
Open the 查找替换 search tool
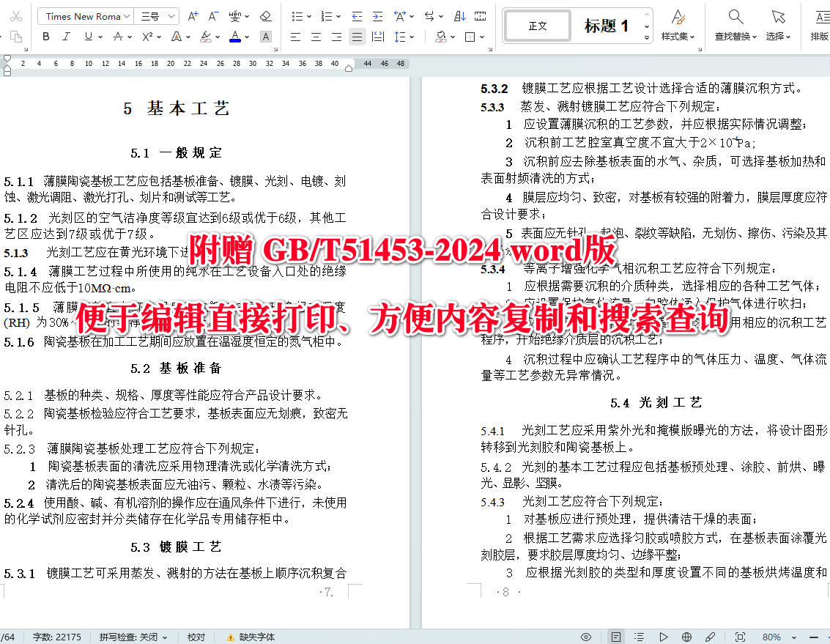pos(733,24)
